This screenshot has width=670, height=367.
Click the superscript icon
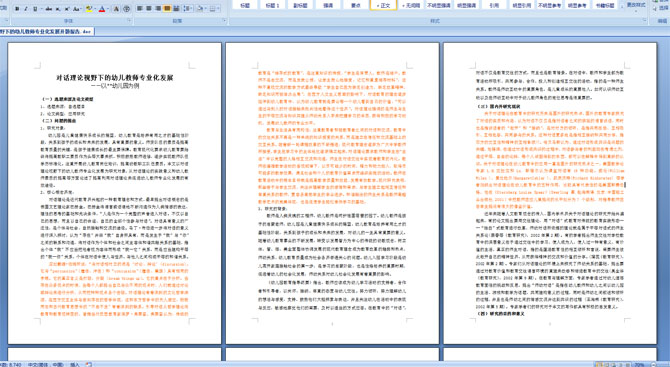coord(67,9)
